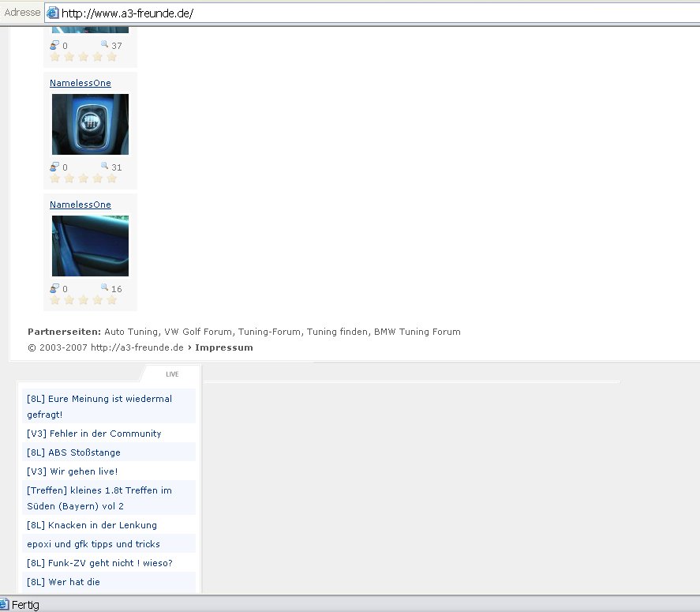Click the views count '31'
The width and height of the screenshot is (700, 612).
coord(117,167)
